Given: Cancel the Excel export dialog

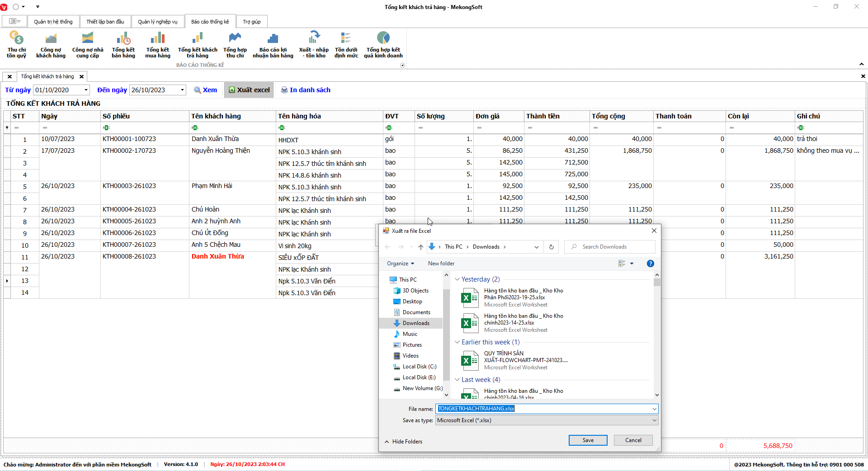Looking at the screenshot, I should [x=633, y=440].
